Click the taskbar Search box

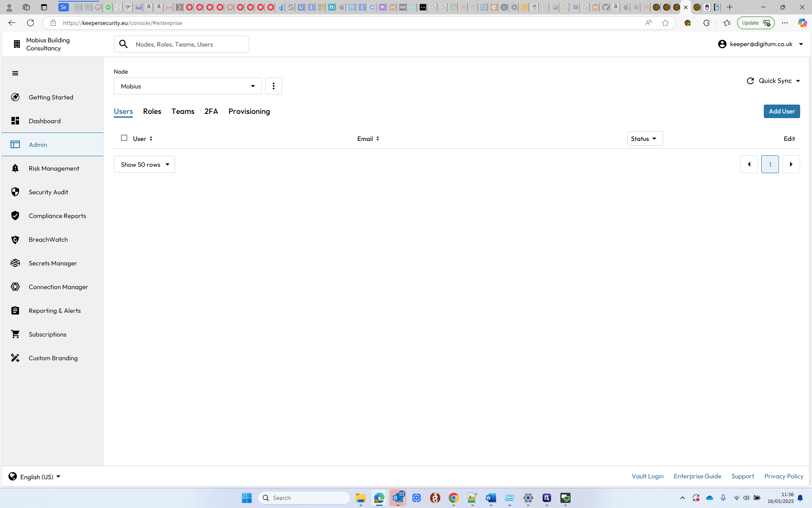pos(304,498)
